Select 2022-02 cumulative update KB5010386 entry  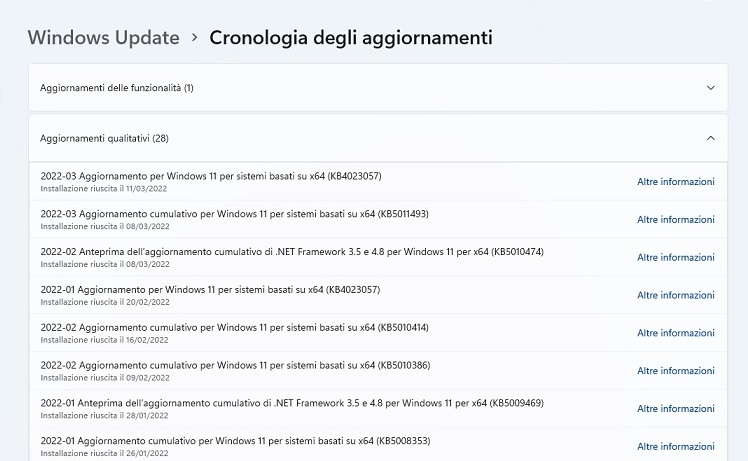tap(378, 371)
